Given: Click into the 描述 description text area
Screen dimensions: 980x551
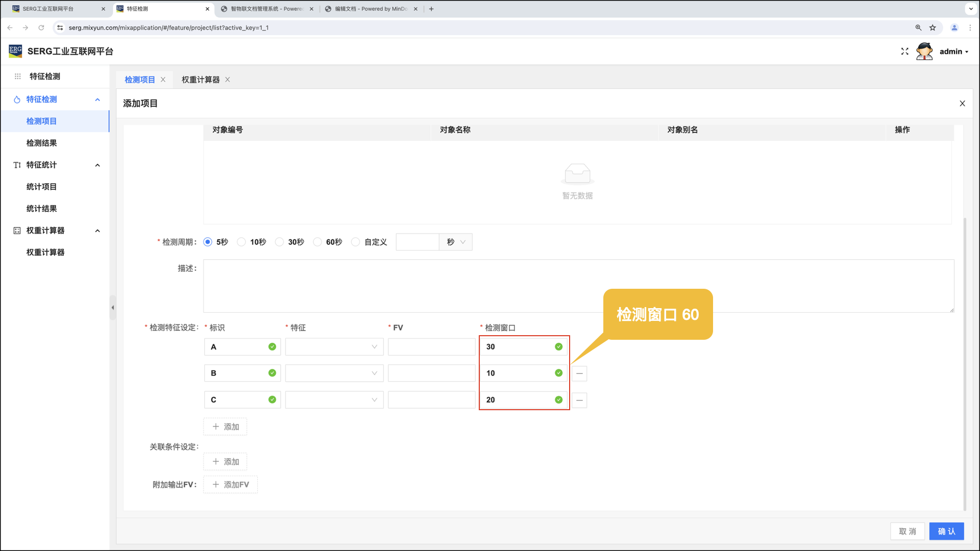Looking at the screenshot, I should coord(578,286).
